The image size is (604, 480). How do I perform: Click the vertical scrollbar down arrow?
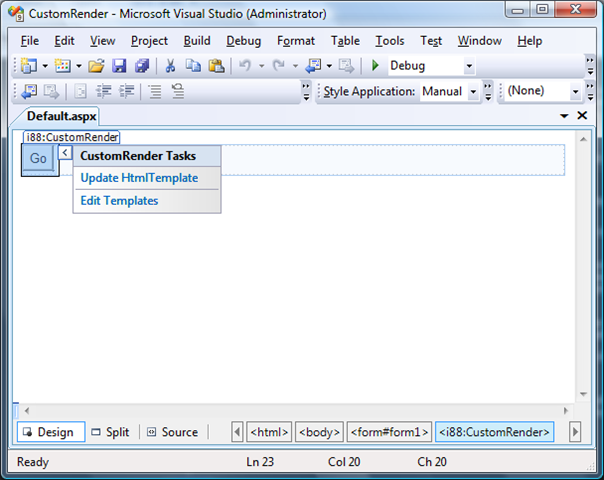584,394
